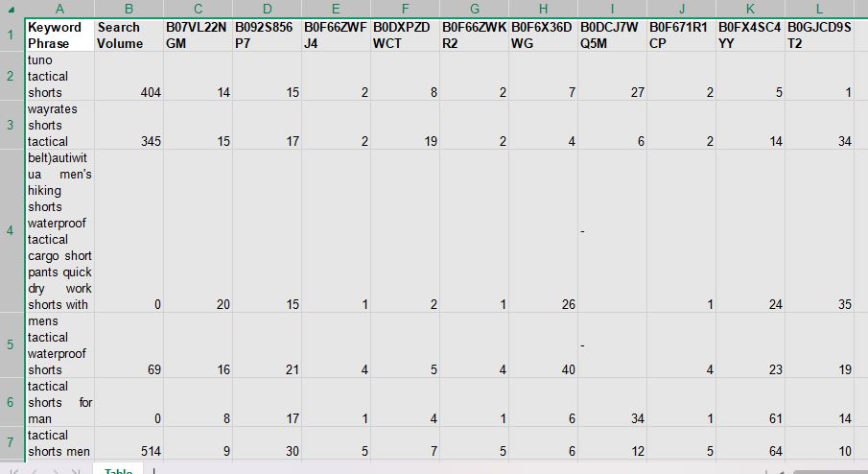Click the B07VL22NGM header cell
The image size is (868, 474).
198,35
